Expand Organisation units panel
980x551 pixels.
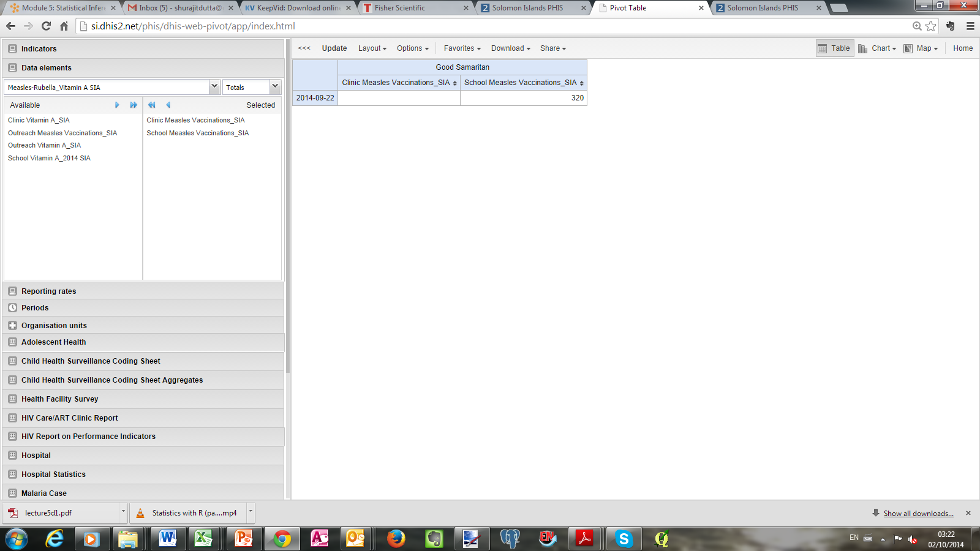143,326
